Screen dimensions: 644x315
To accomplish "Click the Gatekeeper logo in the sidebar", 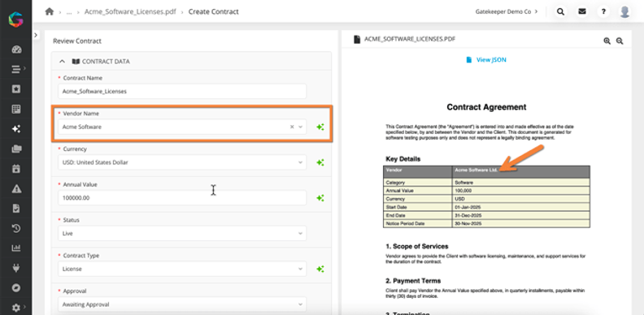I will pos(16,19).
